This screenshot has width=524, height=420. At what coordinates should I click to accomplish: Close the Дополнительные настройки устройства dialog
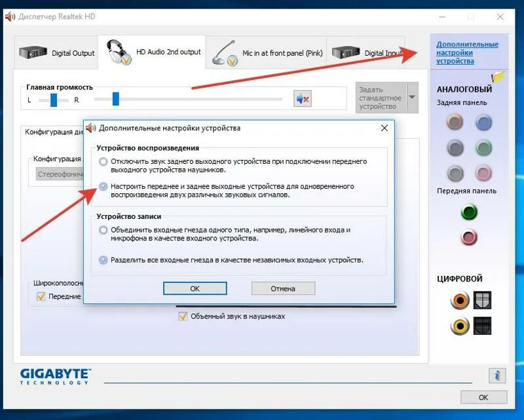[x=384, y=128]
